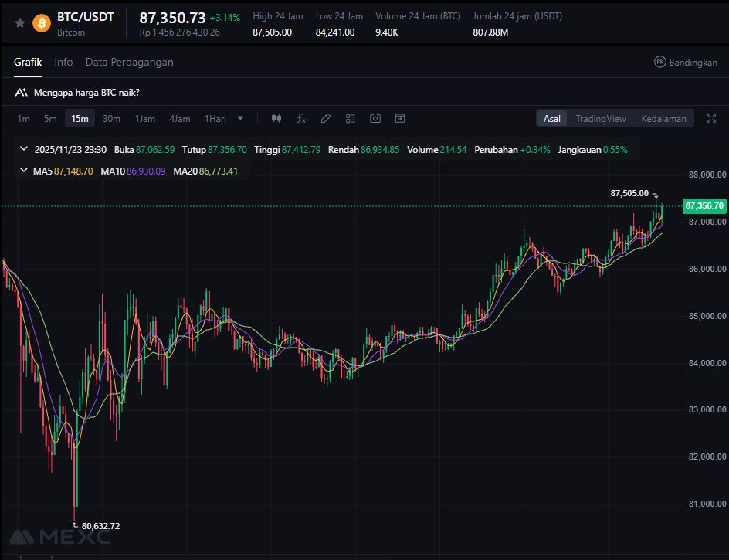Expand the more timeframes dropdown arrow
The image size is (729, 560).
240,118
